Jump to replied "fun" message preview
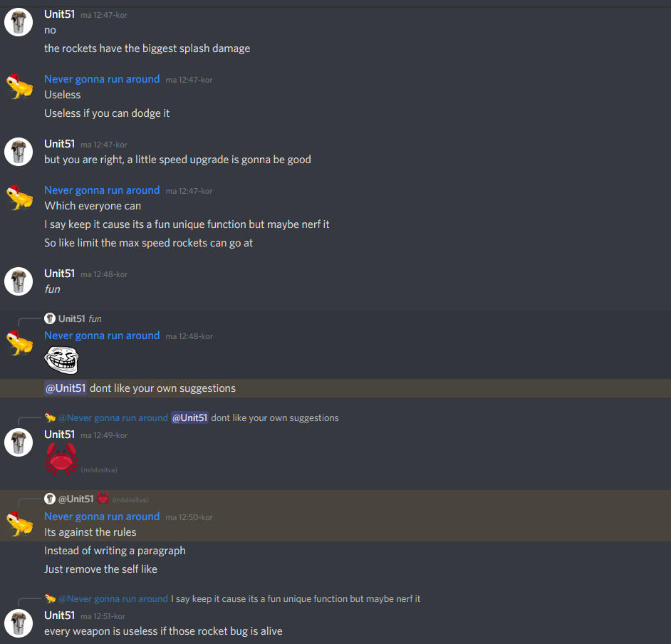This screenshot has height=644, width=671. coord(95,318)
